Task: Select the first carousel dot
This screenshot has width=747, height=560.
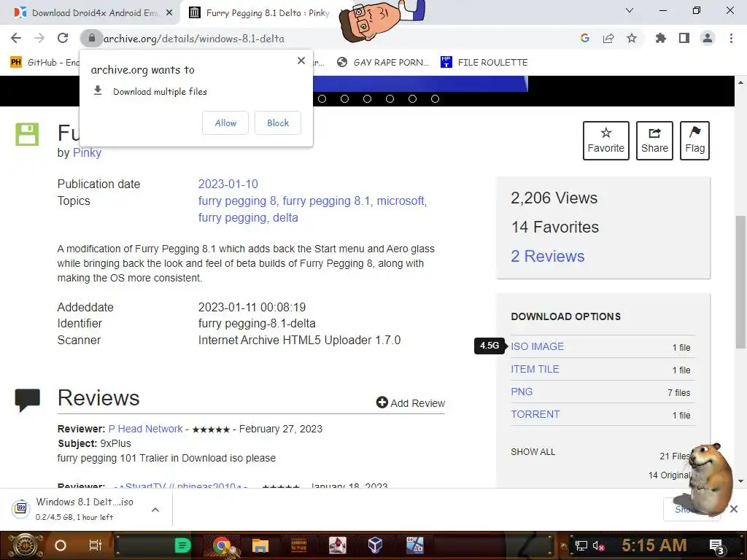Action: (322, 99)
